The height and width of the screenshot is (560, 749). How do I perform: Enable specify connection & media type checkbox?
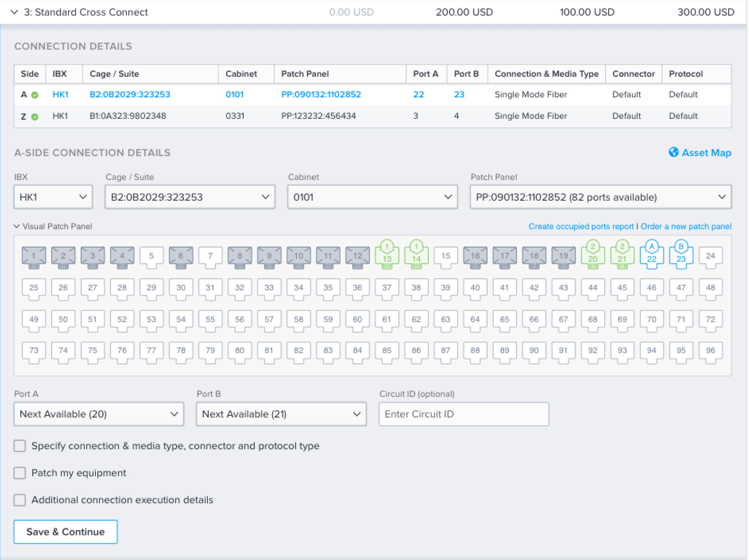(x=20, y=446)
